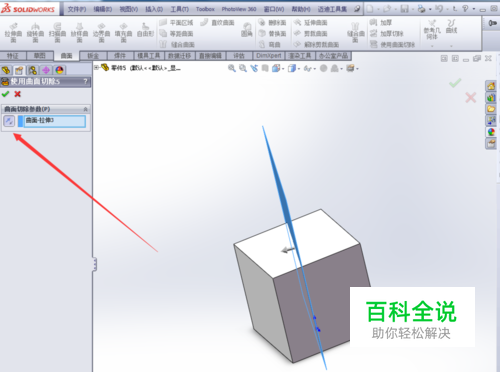
Task: Toggle the flip cut direction button
Action: pos(9,121)
